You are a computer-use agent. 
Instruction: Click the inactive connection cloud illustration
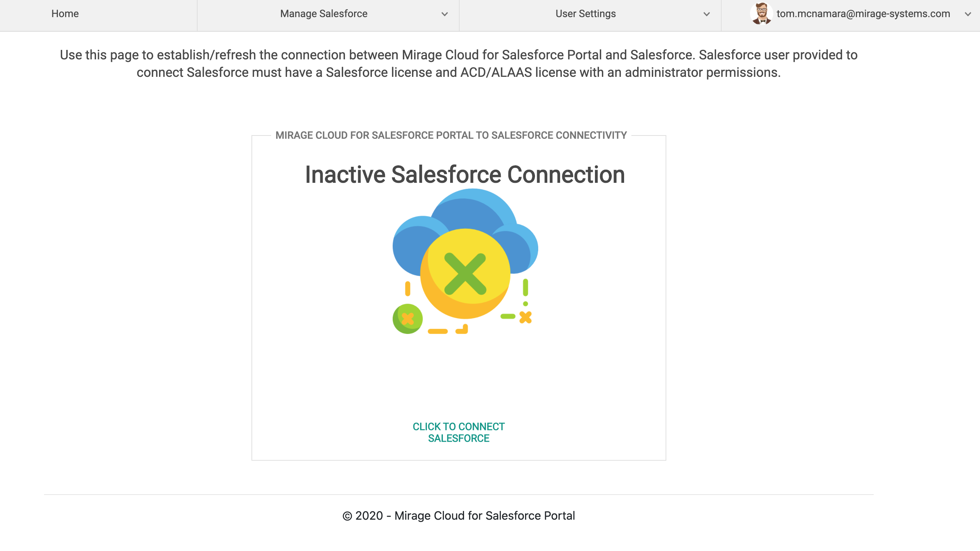(x=465, y=261)
